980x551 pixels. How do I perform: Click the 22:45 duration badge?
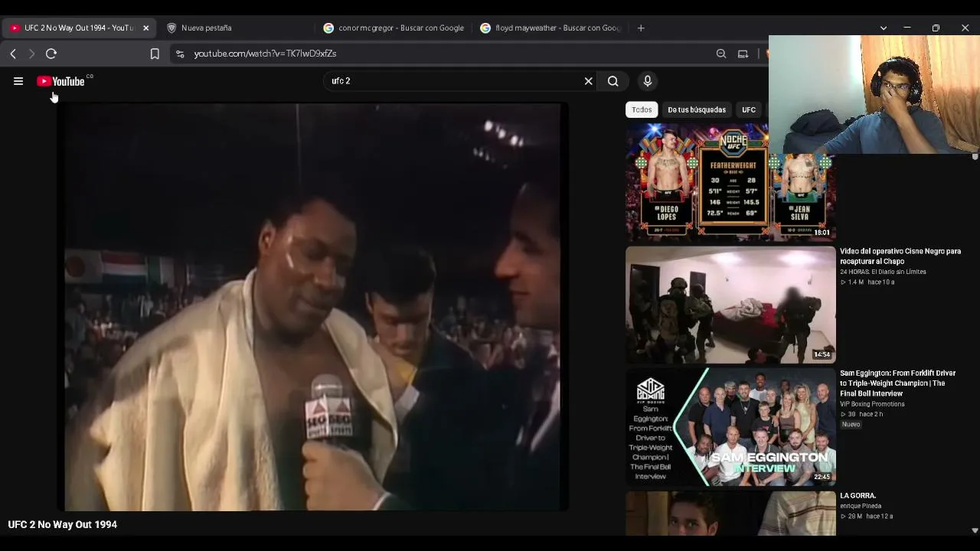point(822,478)
